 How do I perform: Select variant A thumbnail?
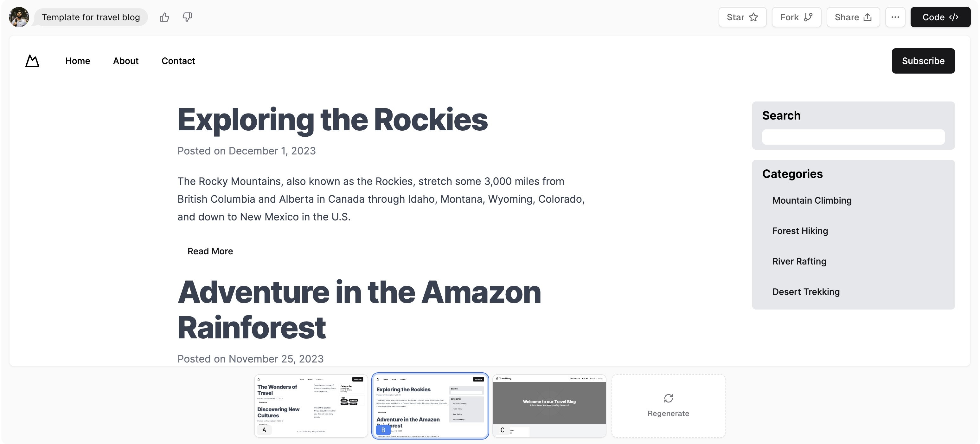311,406
